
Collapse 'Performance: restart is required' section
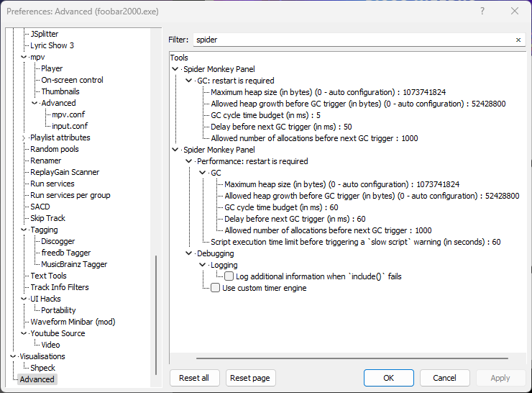(x=188, y=161)
